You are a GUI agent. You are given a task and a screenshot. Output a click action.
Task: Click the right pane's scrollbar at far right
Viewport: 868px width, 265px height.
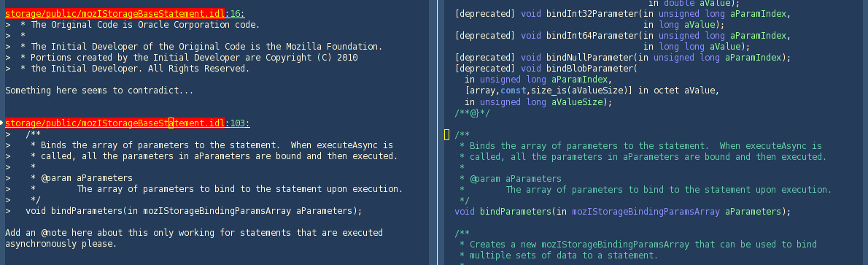coord(864,133)
